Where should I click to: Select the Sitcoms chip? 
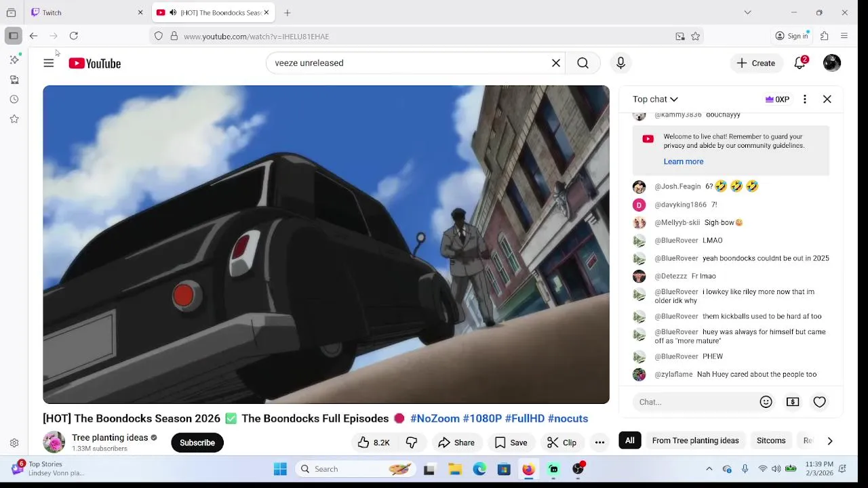[x=771, y=441]
